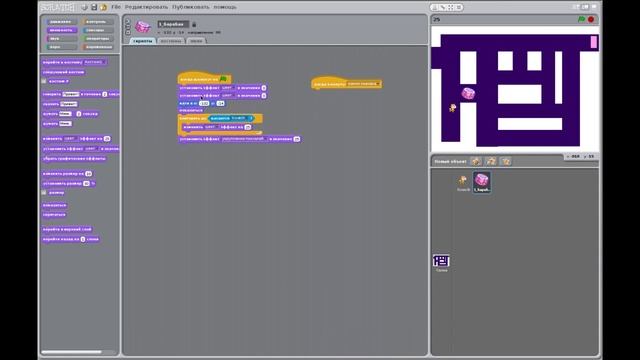Open the effect dropdown of the block inside the loop
Viewport: 640px width, 360px height.
click(x=211, y=127)
